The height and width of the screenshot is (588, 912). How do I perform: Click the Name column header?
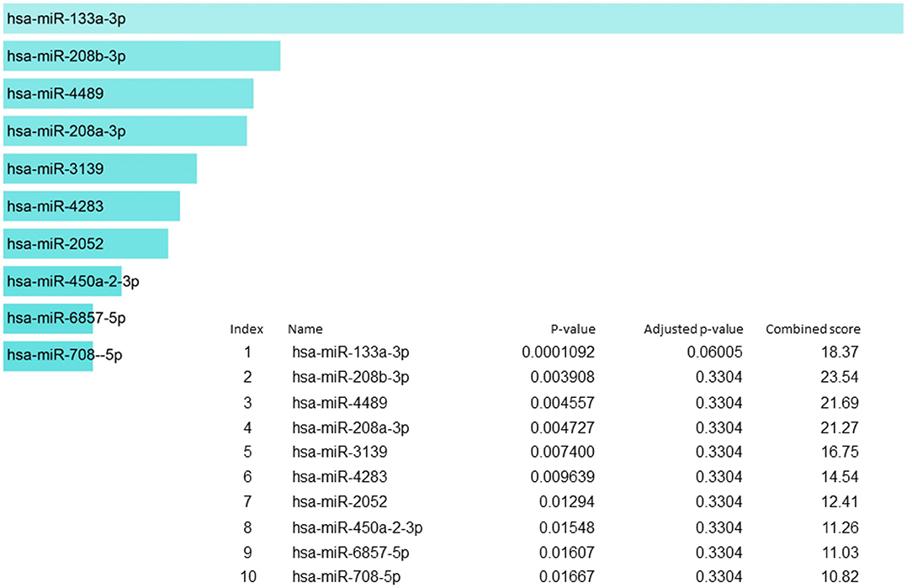click(x=305, y=329)
